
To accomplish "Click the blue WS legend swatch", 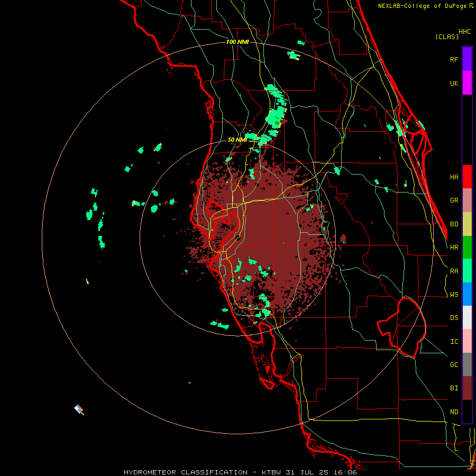I will pyautogui.click(x=467, y=294).
